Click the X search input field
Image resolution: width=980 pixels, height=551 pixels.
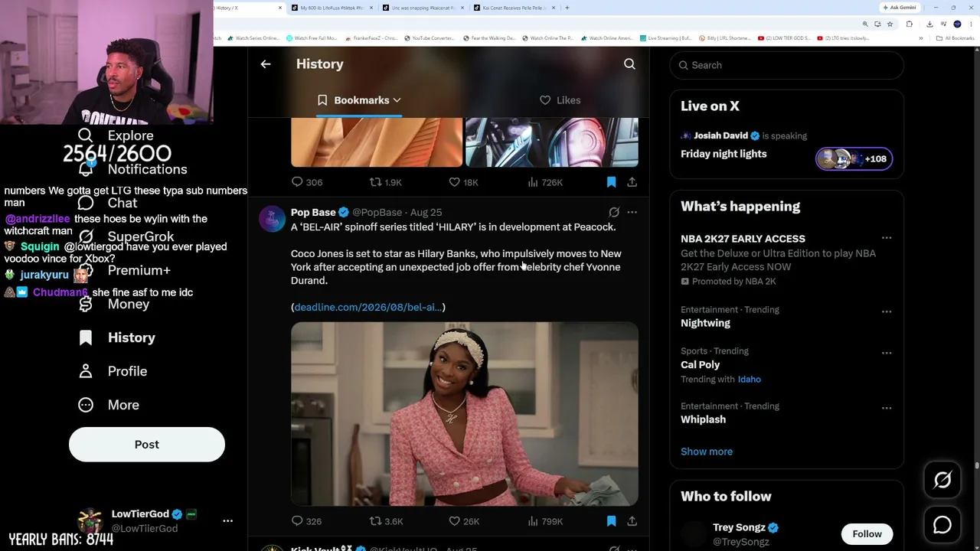point(787,65)
